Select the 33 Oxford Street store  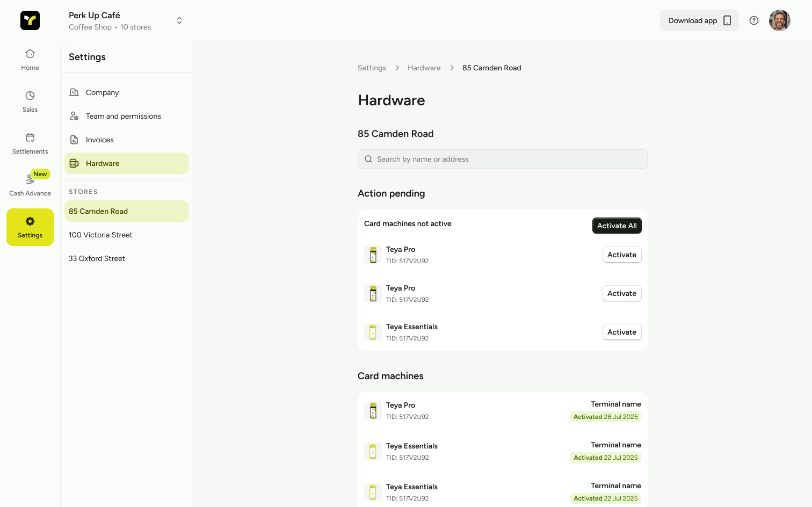tap(97, 258)
